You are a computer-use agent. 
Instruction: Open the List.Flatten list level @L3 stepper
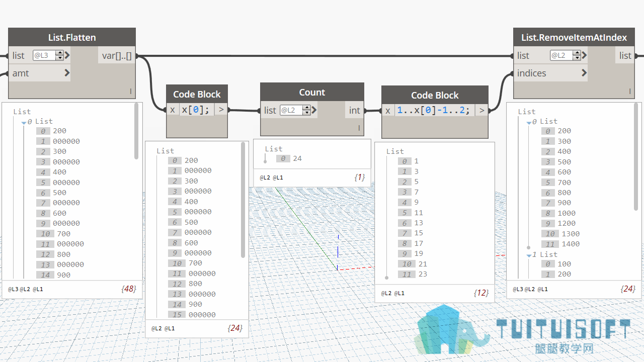click(59, 55)
